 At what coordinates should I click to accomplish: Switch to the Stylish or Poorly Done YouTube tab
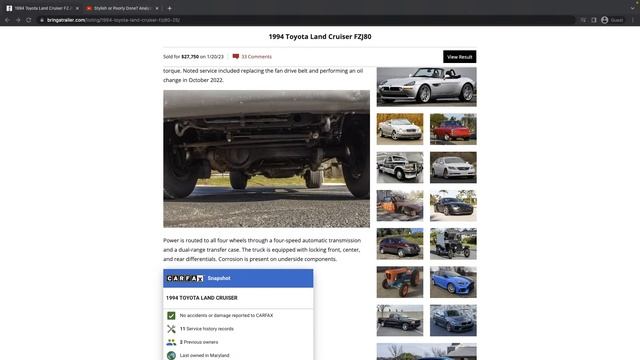(122, 8)
